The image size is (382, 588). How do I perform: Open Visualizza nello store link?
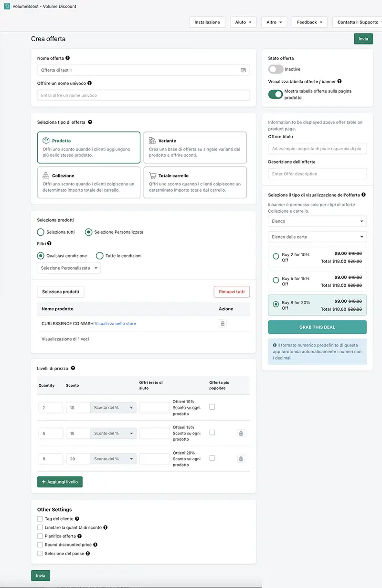pos(115,324)
